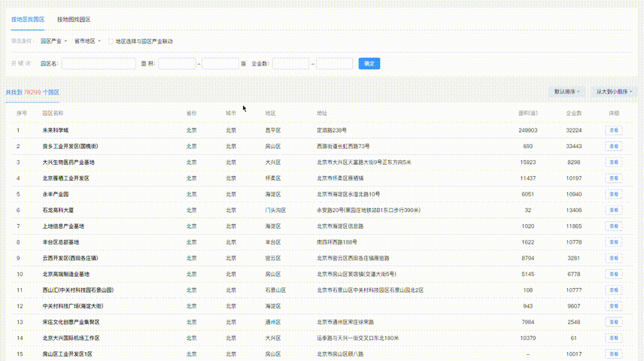
Task: Click 查看 for 良乡工业开发区
Action: [x=614, y=146]
